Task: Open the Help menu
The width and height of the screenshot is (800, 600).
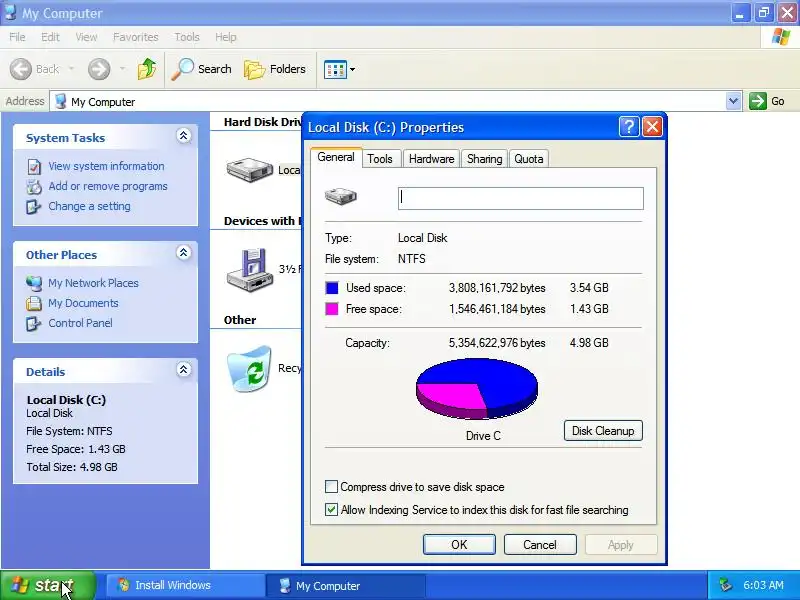Action: tap(226, 37)
